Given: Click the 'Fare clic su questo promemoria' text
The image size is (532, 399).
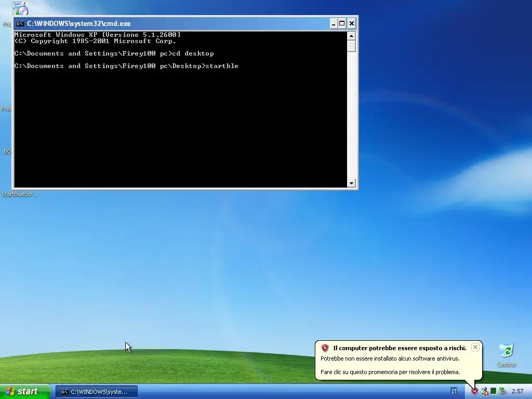Looking at the screenshot, I should [x=390, y=372].
